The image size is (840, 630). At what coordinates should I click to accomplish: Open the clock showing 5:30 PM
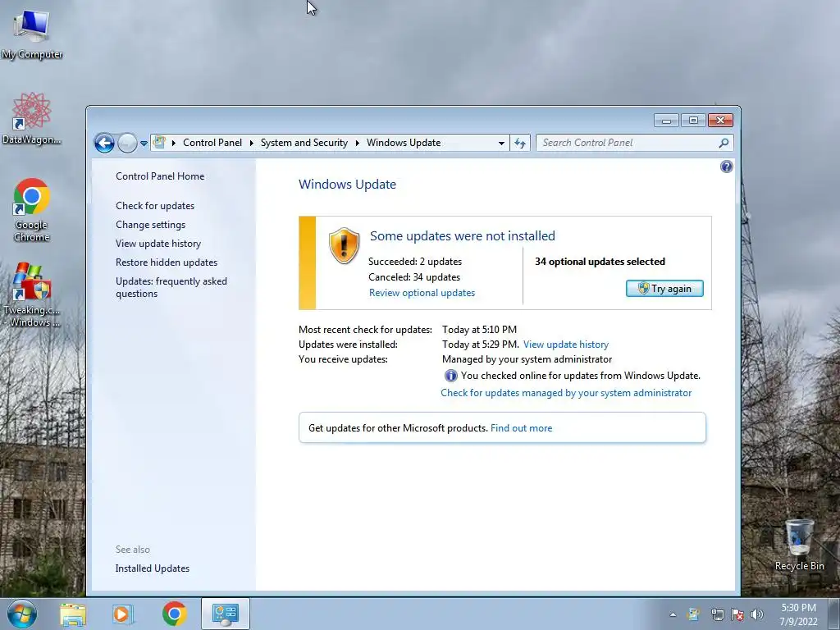pyautogui.click(x=798, y=614)
